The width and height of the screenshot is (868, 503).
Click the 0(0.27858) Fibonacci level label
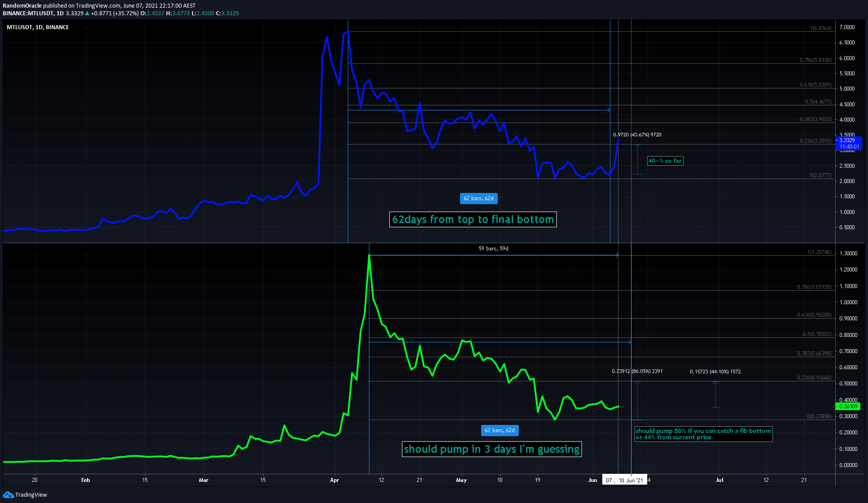click(819, 416)
